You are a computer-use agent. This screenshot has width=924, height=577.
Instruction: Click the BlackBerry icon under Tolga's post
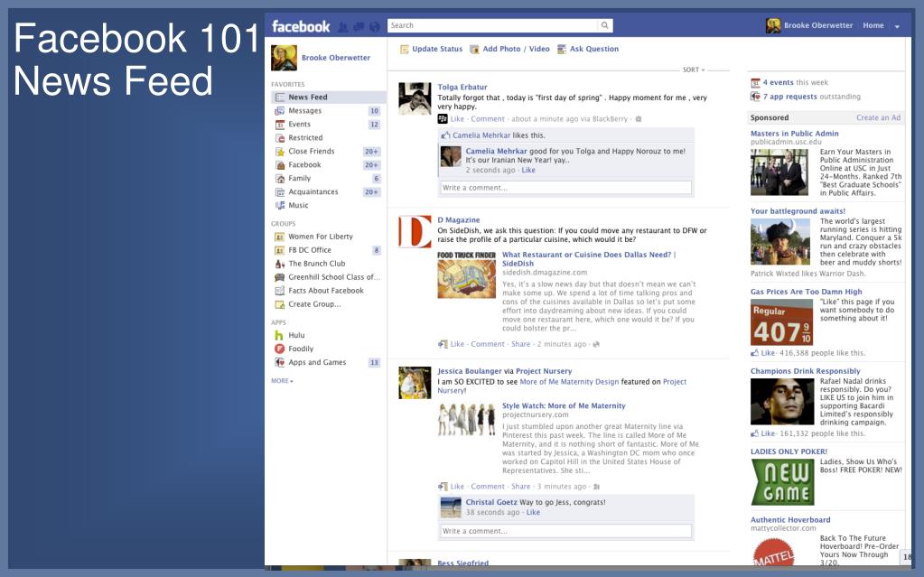coord(443,119)
